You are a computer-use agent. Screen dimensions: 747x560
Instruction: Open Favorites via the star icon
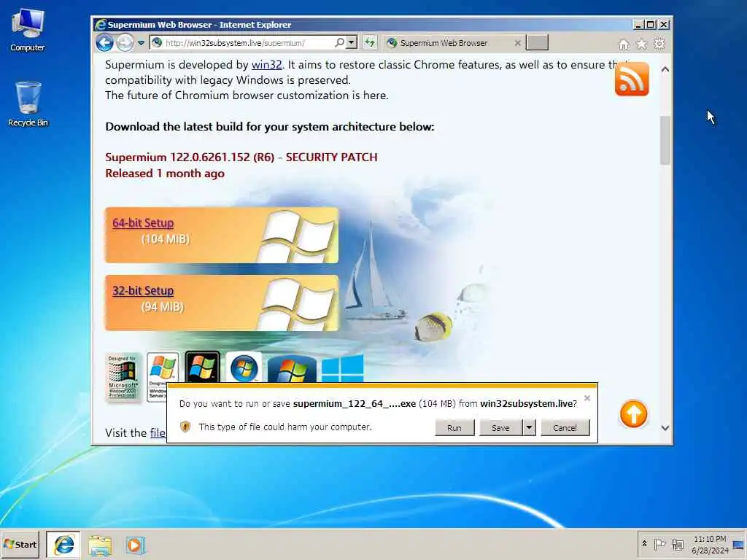[642, 44]
